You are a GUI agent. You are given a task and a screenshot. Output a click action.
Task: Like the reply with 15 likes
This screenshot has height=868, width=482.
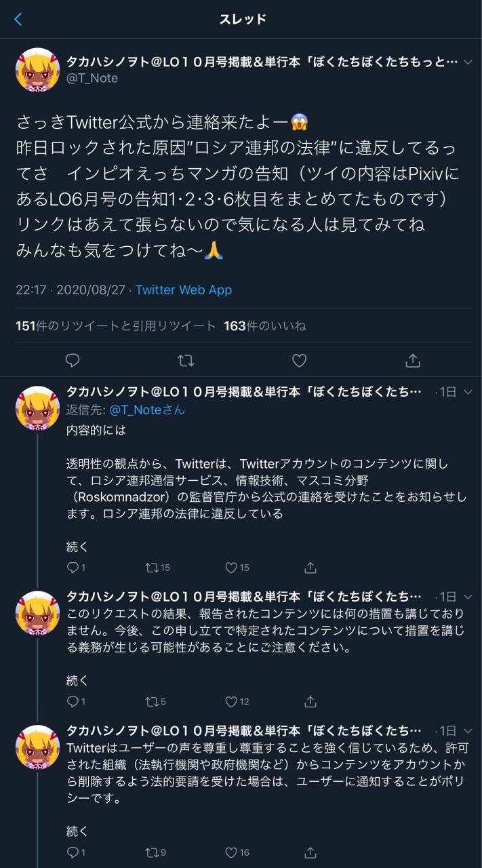[232, 568]
